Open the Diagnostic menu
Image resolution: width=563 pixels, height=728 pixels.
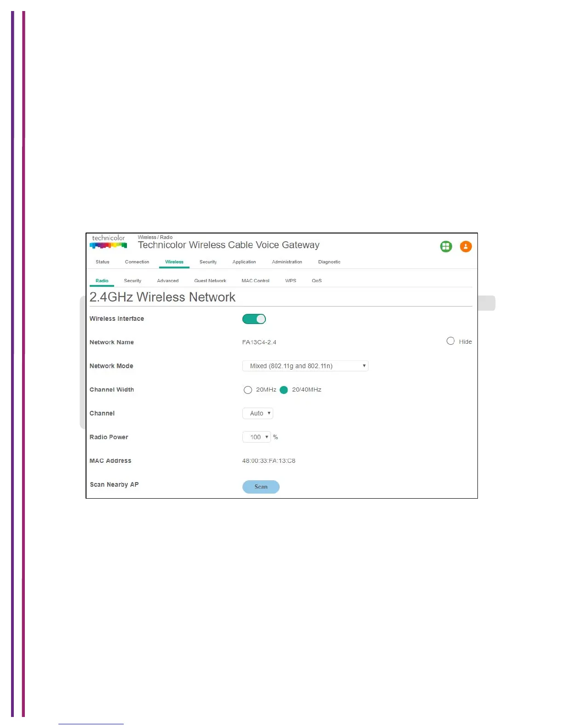[x=329, y=262]
